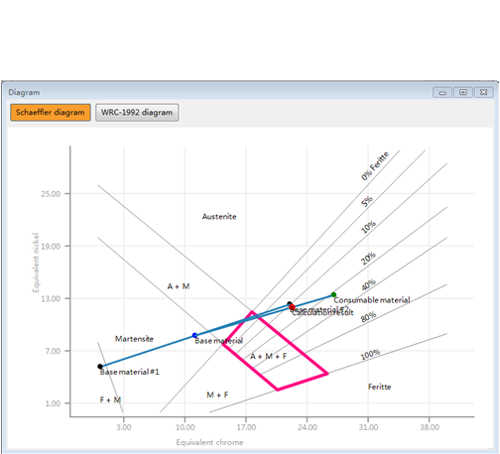This screenshot has width=500, height=454.
Task: Click the A + M region label
Action: pyautogui.click(x=178, y=286)
